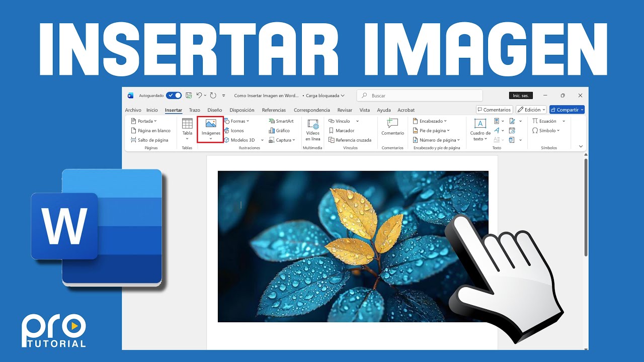Open Customize Quick Access Toolbar arrow
The image size is (644, 362).
pos(224,96)
